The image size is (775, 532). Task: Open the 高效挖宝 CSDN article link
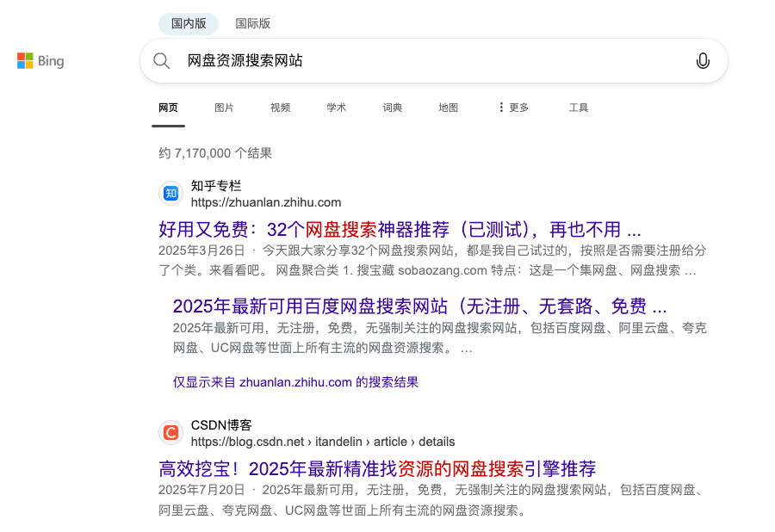(x=377, y=468)
